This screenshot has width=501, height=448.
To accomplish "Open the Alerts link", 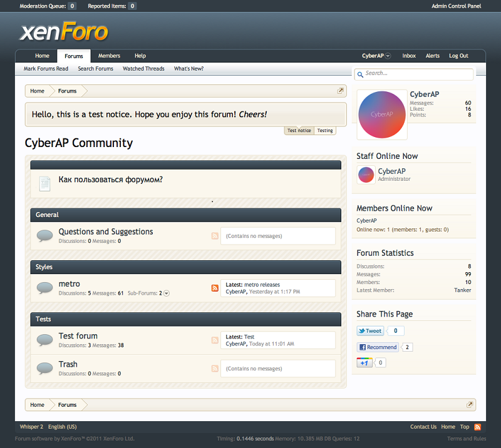I will (x=432, y=56).
